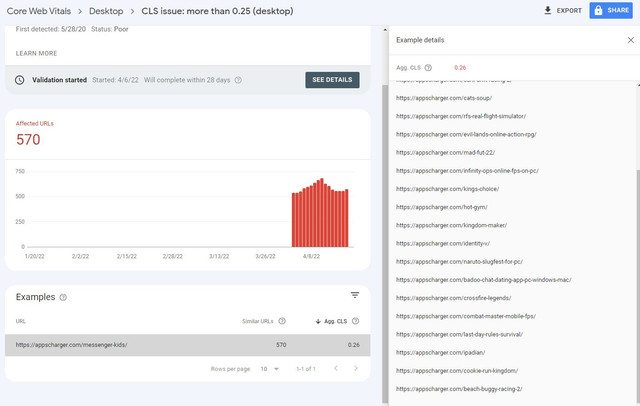This screenshot has height=406, width=640.
Task: Click the cats-soup URL
Action: (x=444, y=98)
